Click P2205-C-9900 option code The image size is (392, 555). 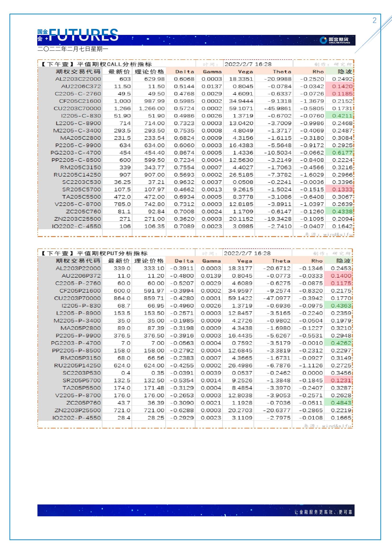tap(78, 145)
